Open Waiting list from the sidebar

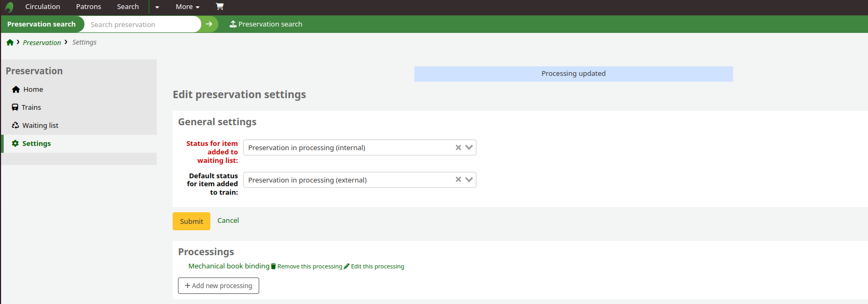(x=40, y=125)
